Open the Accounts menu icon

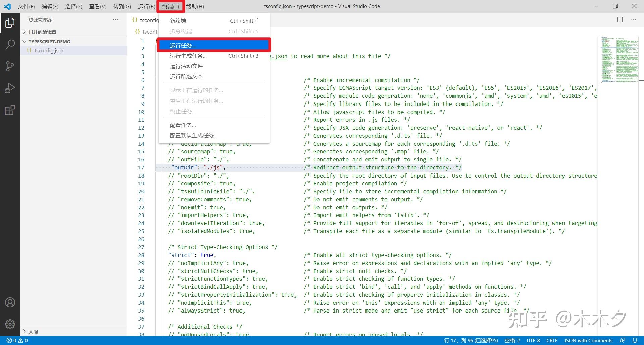(x=10, y=302)
